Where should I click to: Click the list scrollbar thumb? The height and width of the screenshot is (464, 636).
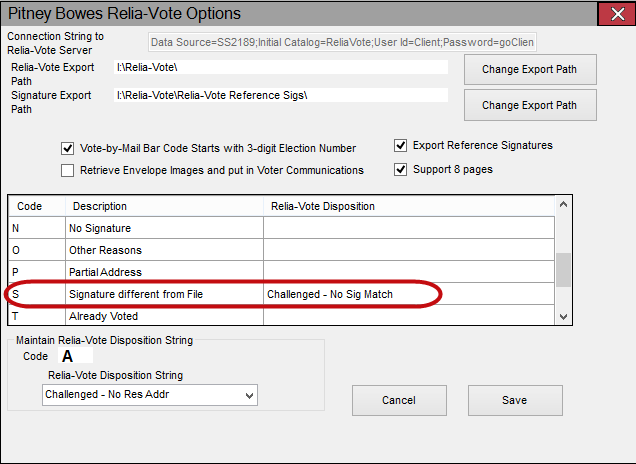click(563, 270)
